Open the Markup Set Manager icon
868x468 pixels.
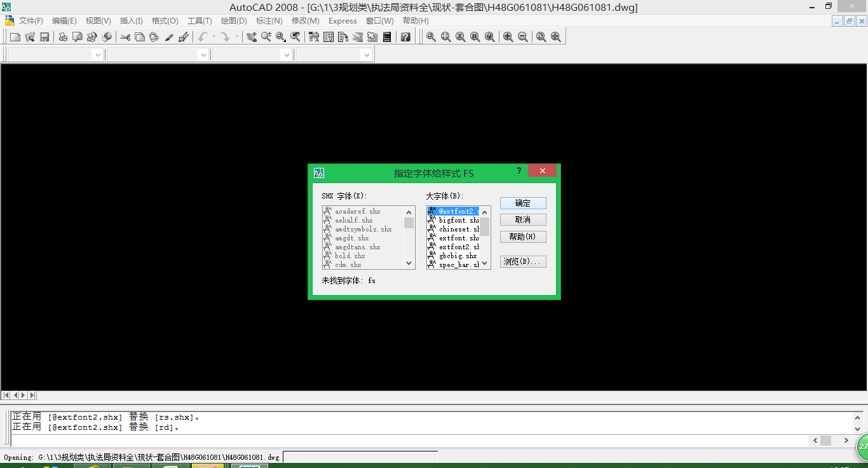(372, 37)
